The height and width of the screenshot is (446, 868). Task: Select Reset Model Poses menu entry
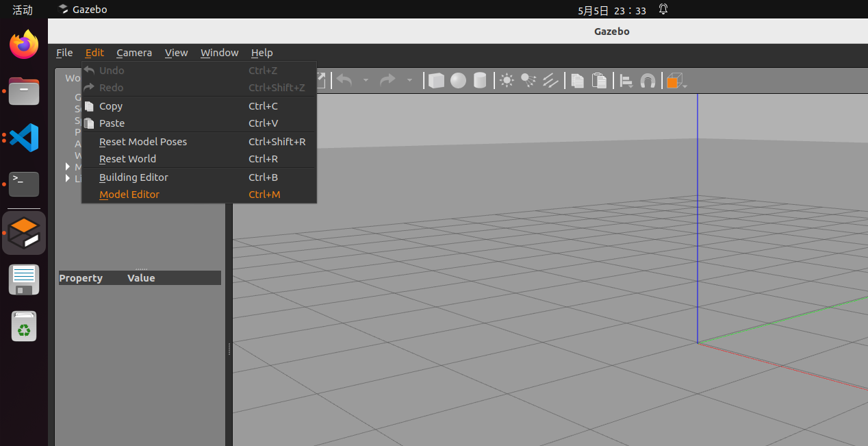pos(199,142)
